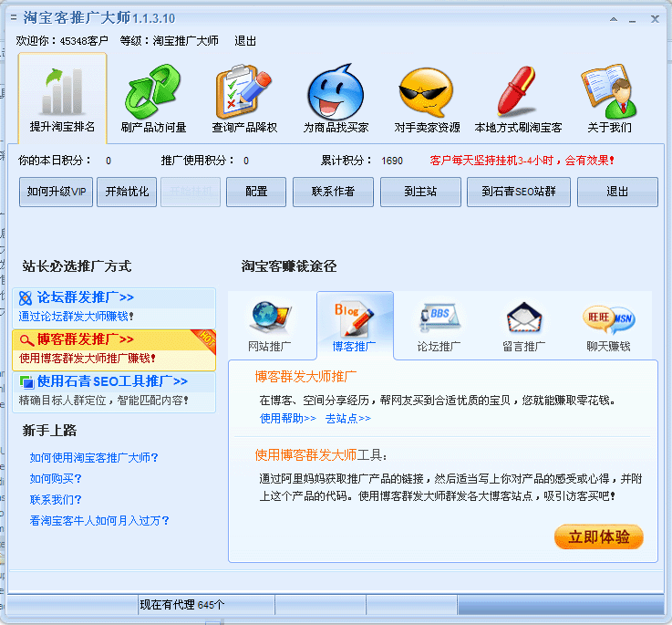Viewport: 672px width, 625px height.
Task: Open the 查询产品降权 clipboard icon
Action: coord(243,91)
